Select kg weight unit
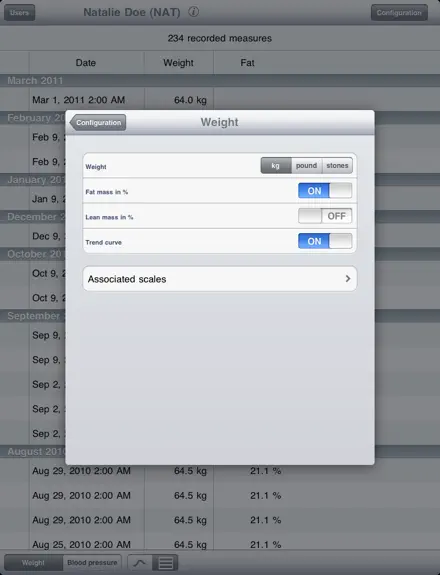440x575 pixels. point(276,165)
